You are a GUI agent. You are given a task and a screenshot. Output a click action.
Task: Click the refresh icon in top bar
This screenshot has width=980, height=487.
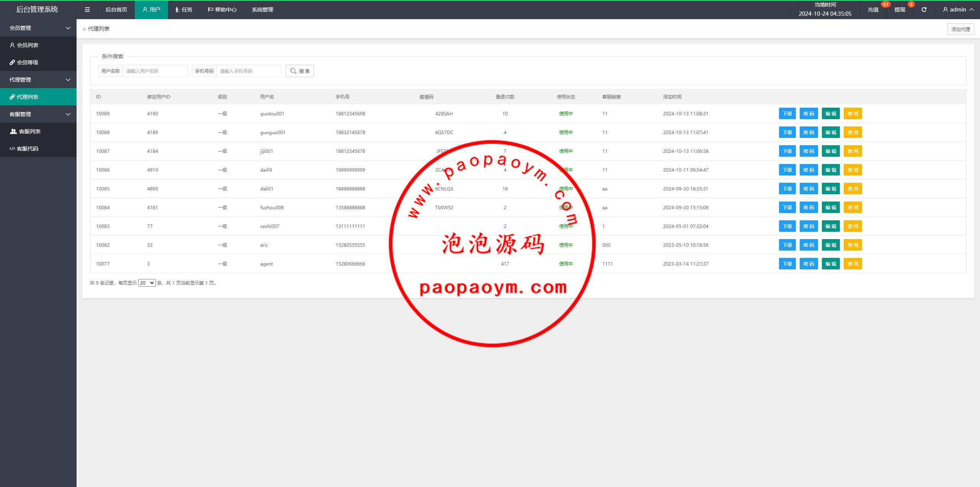pos(924,10)
